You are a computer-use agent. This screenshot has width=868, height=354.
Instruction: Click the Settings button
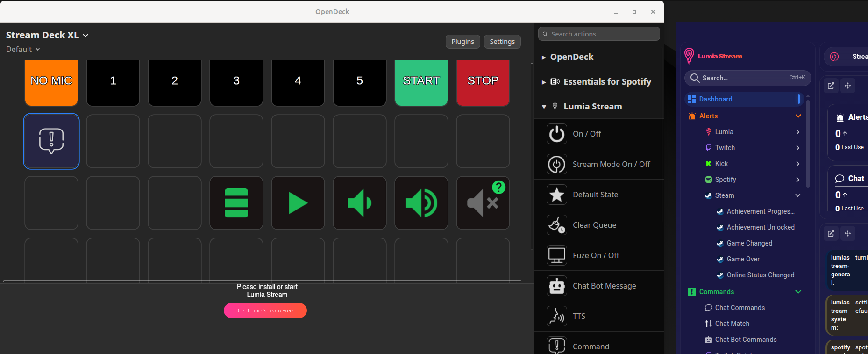[502, 42]
